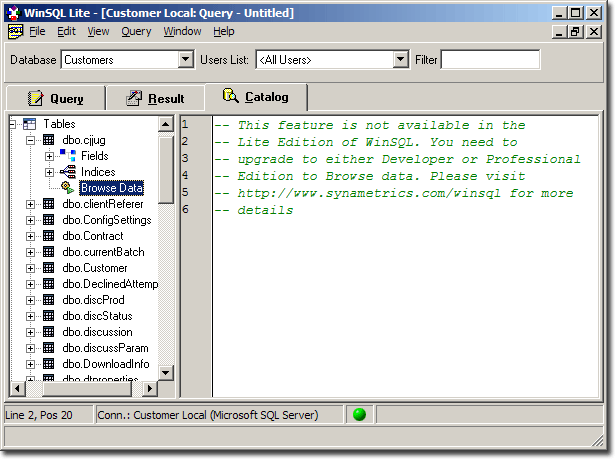This screenshot has height=460, width=616.
Task: Click the dbo.DeclinedAttemp table icon
Action: tap(48, 284)
